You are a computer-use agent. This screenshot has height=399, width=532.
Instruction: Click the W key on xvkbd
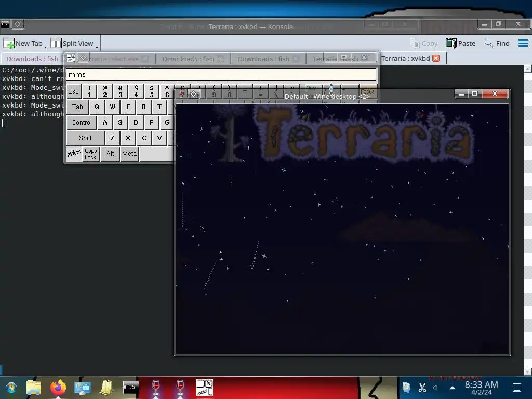(113, 107)
